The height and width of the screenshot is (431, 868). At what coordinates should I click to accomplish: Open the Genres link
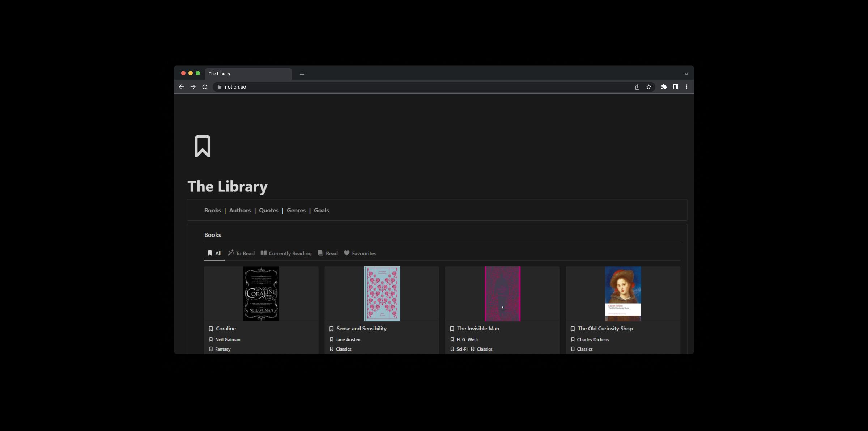[x=296, y=210]
